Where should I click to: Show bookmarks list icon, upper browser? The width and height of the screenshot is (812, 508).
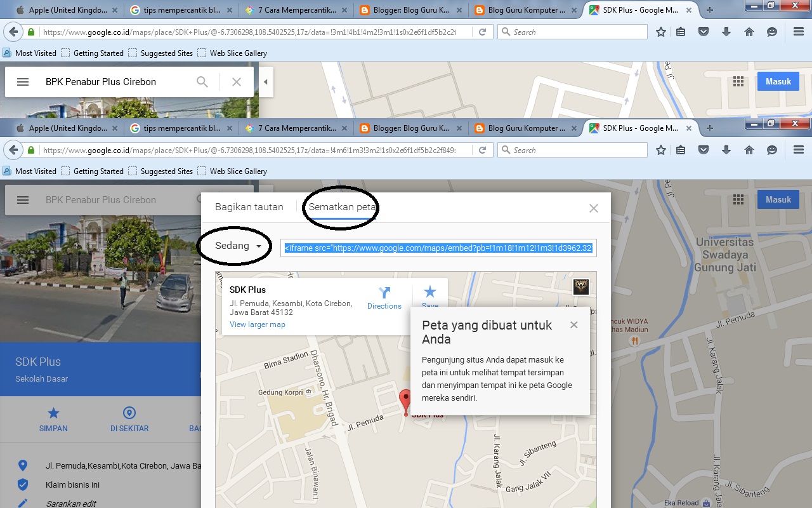pyautogui.click(x=681, y=32)
